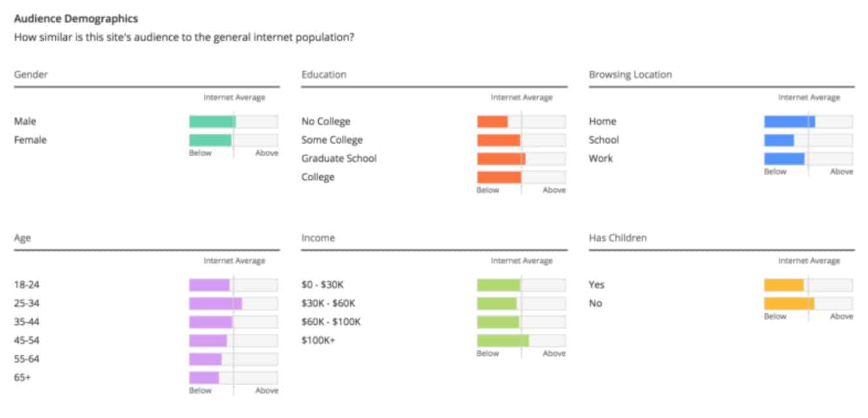The width and height of the screenshot is (868, 418).
Task: Click the $100K+ income green bar
Action: [x=502, y=341]
